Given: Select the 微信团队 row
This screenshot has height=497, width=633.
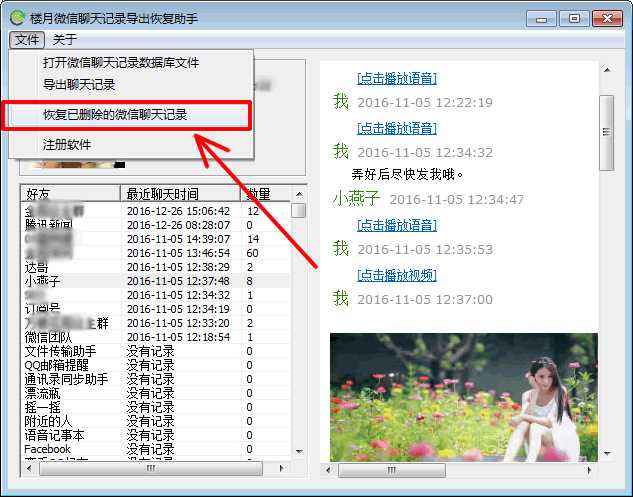Looking at the screenshot, I should 155,337.
